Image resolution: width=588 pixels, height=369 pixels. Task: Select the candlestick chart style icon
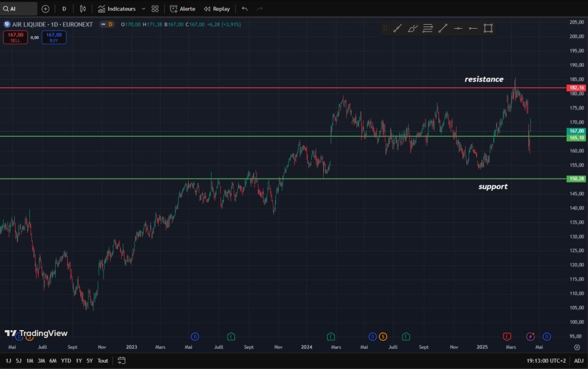[82, 9]
